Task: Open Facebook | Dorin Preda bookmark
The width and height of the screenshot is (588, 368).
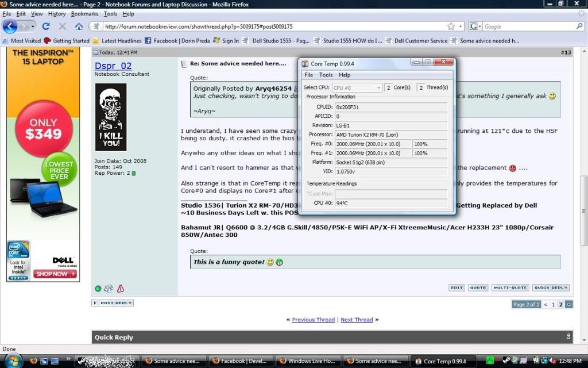Action: 177,41
